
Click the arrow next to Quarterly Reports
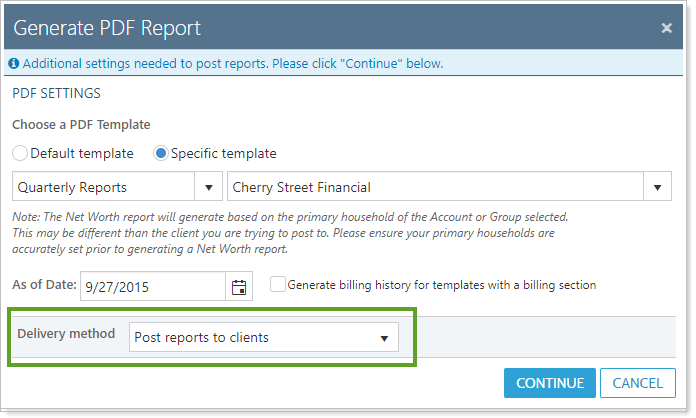(210, 187)
